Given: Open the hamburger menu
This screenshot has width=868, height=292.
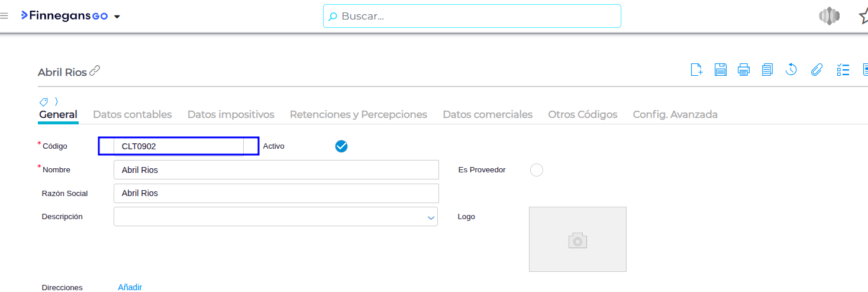Looking at the screenshot, I should pyautogui.click(x=4, y=16).
